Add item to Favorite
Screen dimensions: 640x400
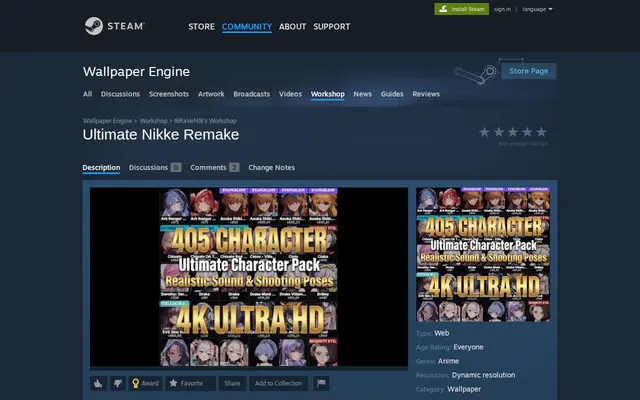pyautogui.click(x=190, y=383)
